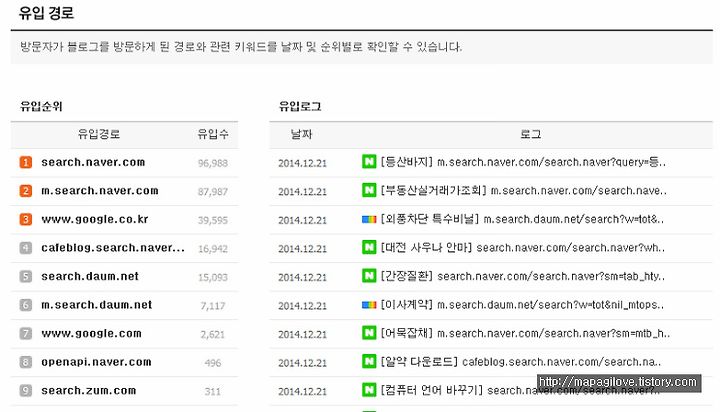Image resolution: width=720 pixels, height=412 pixels.
Task: Click the 유입순위 section title
Action: click(x=41, y=107)
